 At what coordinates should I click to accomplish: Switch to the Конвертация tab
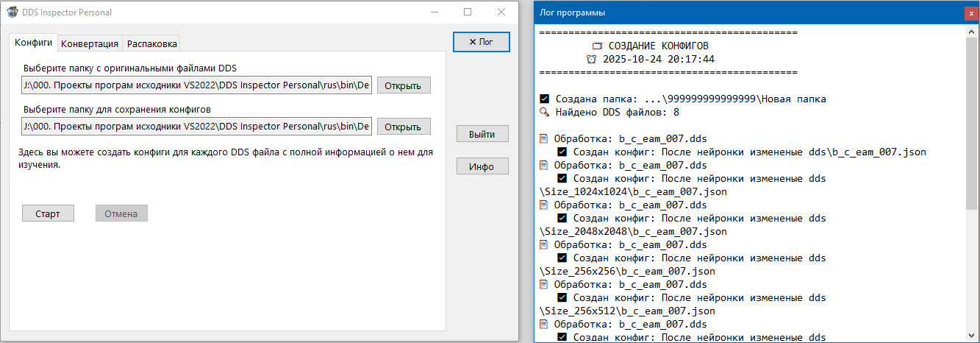pos(89,43)
